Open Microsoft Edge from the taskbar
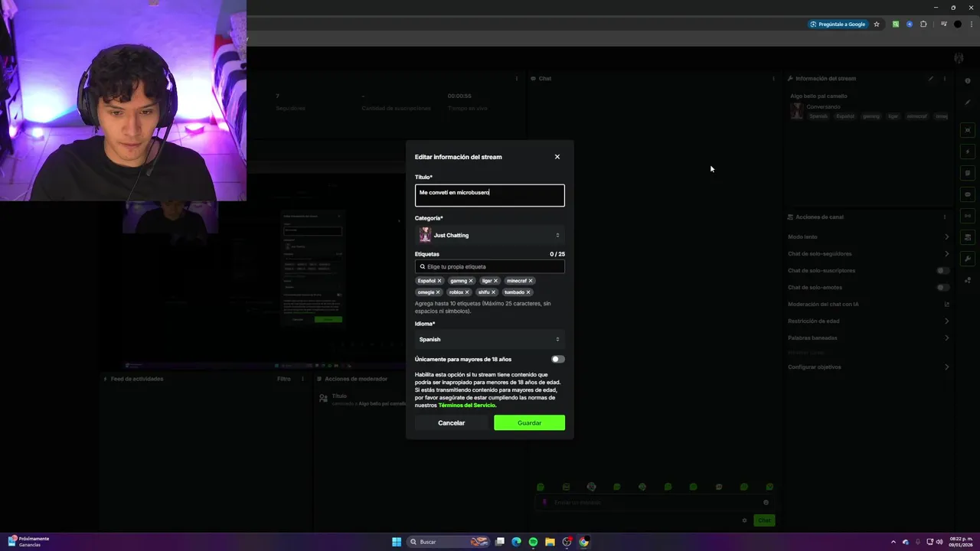Image resolution: width=980 pixels, height=551 pixels. [x=516, y=542]
